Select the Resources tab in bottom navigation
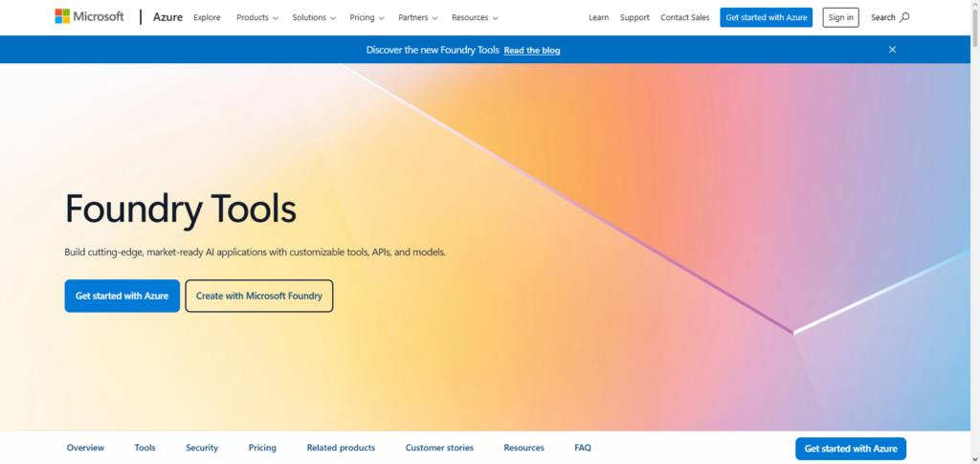980x464 pixels. point(523,448)
